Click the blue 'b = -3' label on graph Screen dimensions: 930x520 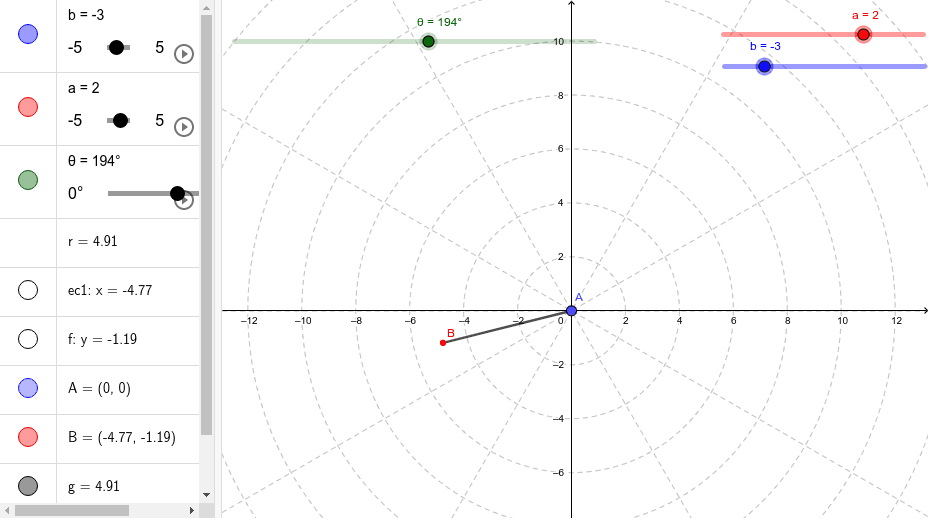pos(765,46)
